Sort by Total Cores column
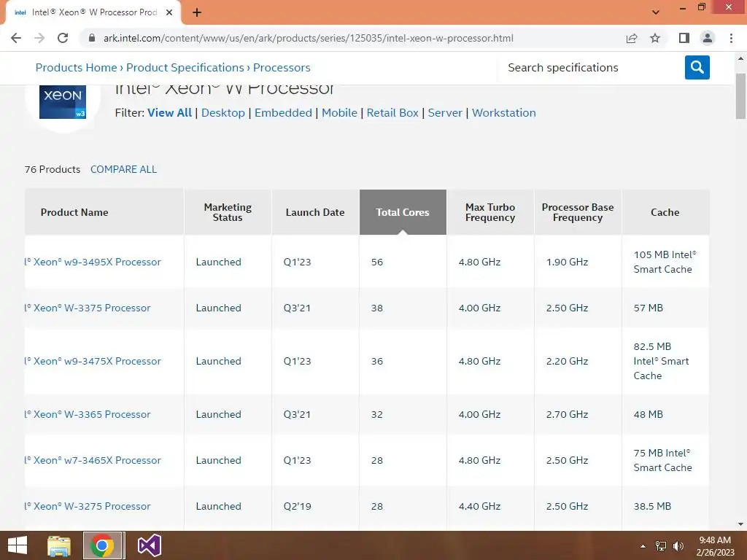Viewport: 747px width, 560px height. pyautogui.click(x=403, y=212)
